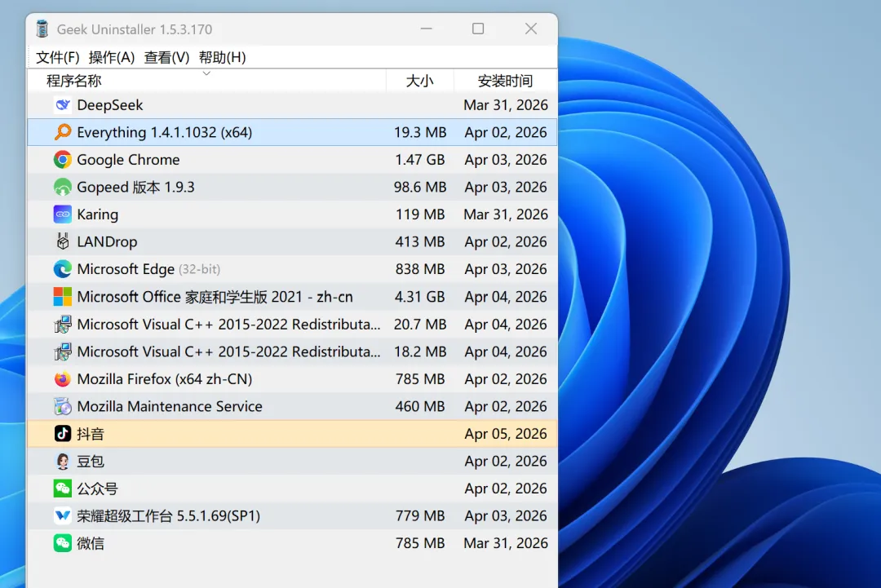Select the Karing program name
This screenshot has width=881, height=588.
pos(98,214)
